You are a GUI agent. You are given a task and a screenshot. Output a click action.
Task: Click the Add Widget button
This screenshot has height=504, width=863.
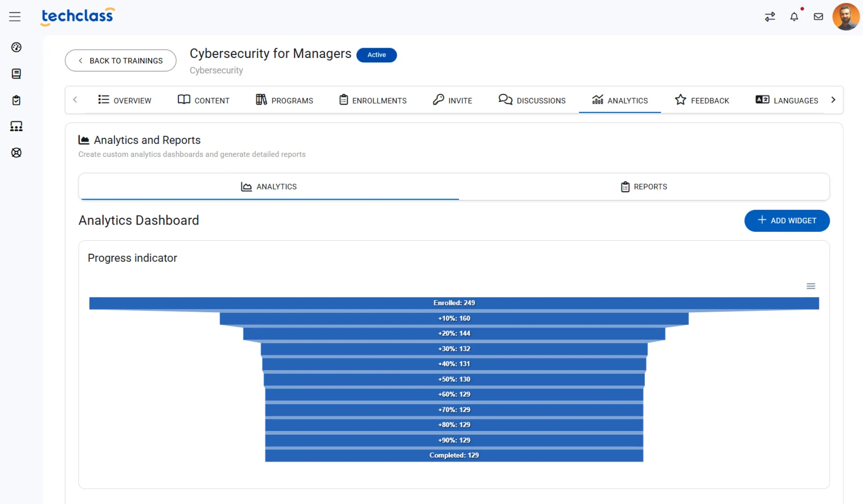(x=787, y=221)
